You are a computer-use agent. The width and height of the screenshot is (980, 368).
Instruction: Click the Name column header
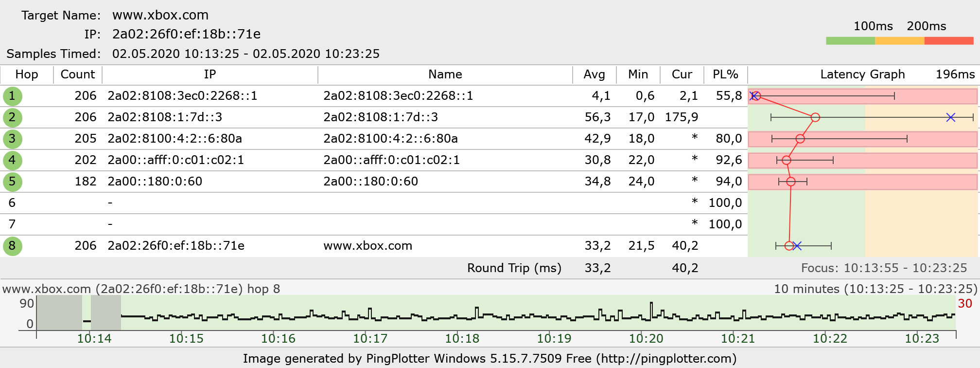pos(445,74)
